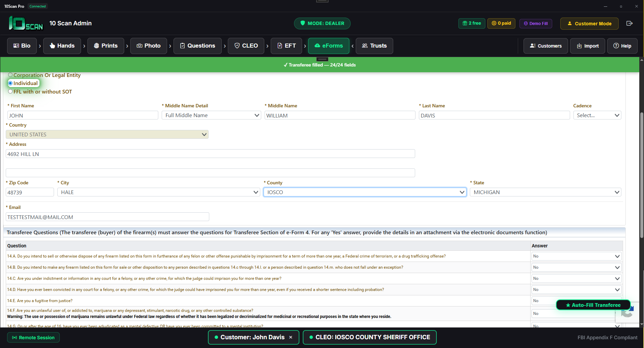The height and width of the screenshot is (348, 644).
Task: Open the Customers list
Action: click(545, 46)
